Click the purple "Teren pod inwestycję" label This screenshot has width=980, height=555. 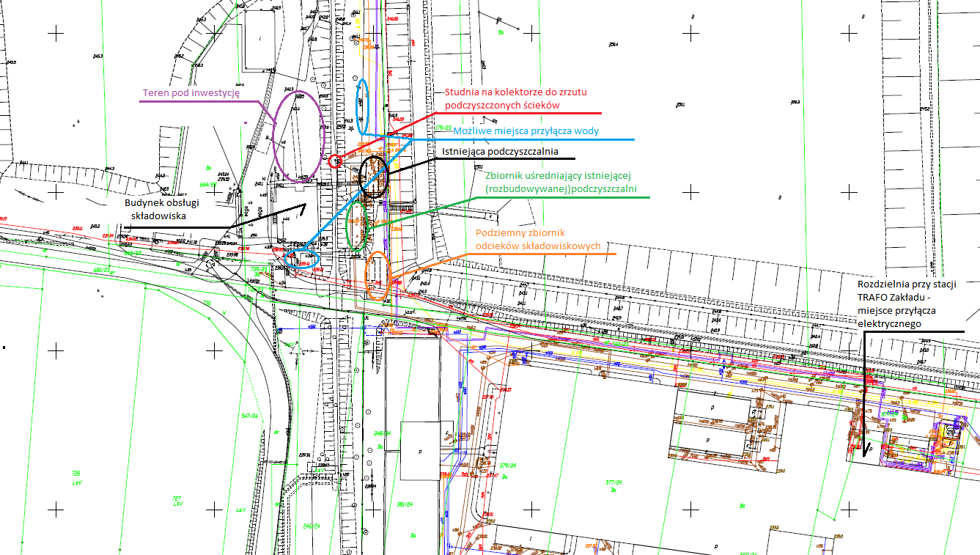[x=191, y=95]
